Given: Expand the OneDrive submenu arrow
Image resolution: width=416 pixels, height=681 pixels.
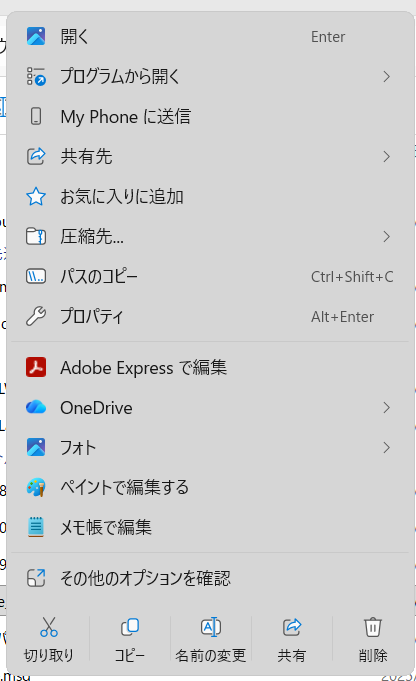Looking at the screenshot, I should click(386, 407).
